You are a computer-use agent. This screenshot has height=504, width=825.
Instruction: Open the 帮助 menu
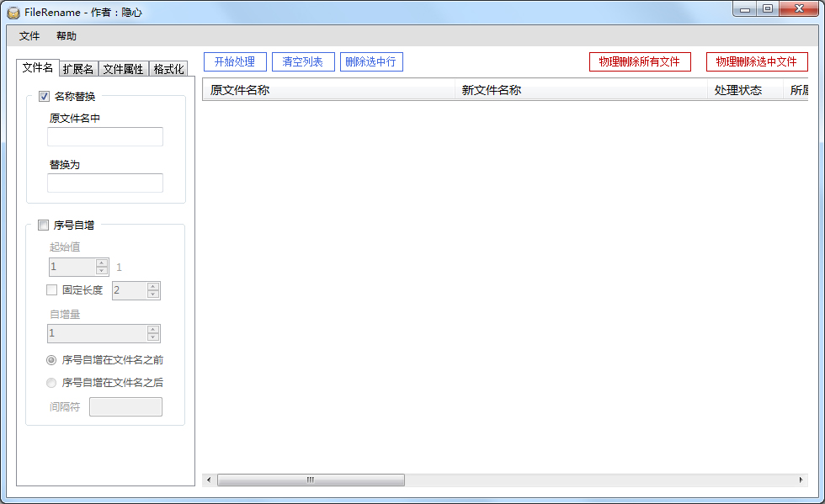[x=67, y=36]
